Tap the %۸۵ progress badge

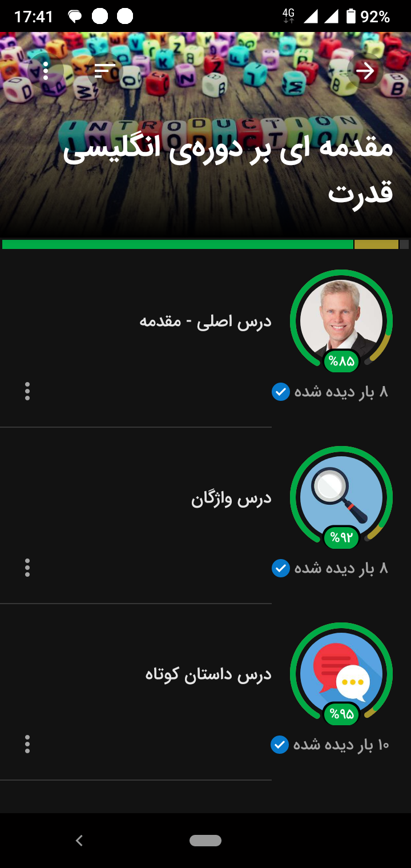(341, 361)
